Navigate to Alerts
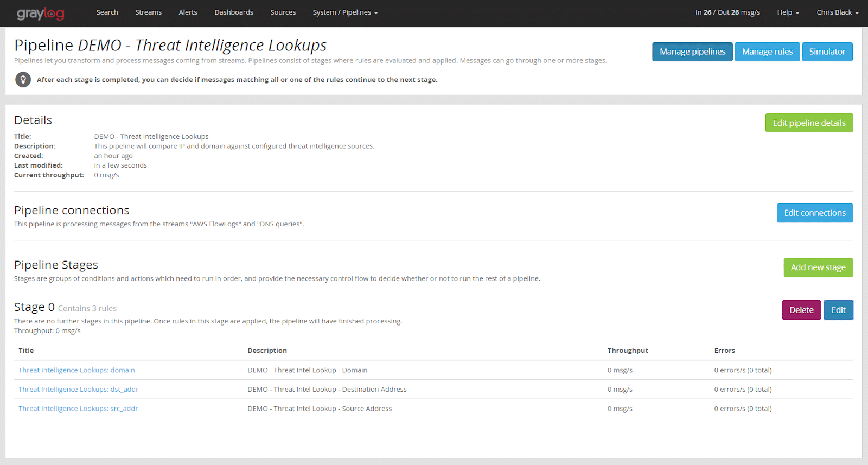Image resolution: width=868 pixels, height=465 pixels. [188, 12]
